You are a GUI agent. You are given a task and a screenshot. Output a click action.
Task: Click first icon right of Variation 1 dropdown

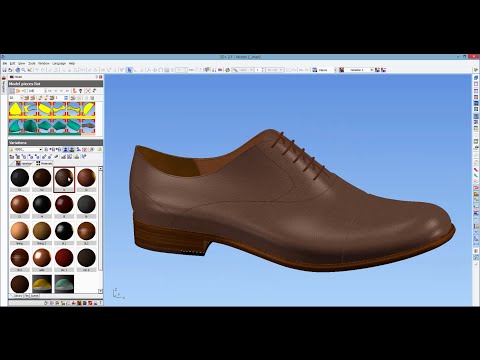377,70
